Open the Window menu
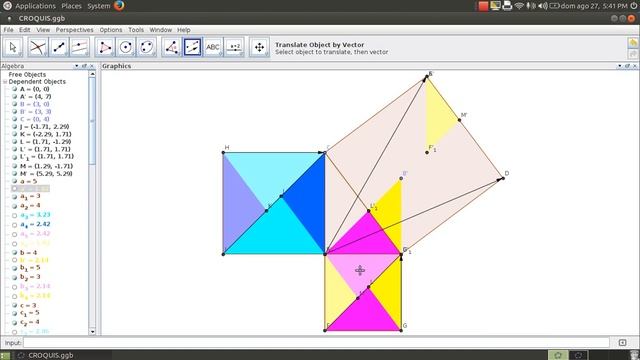640x360 pixels. (x=160, y=30)
